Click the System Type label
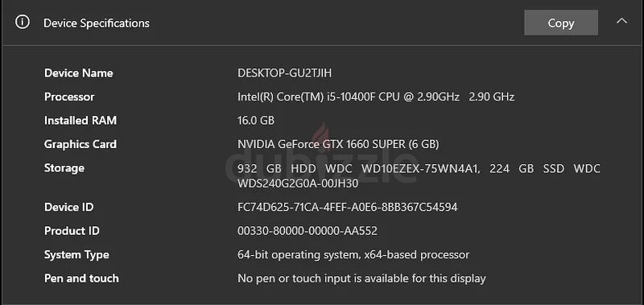The image size is (644, 305). pos(76,255)
